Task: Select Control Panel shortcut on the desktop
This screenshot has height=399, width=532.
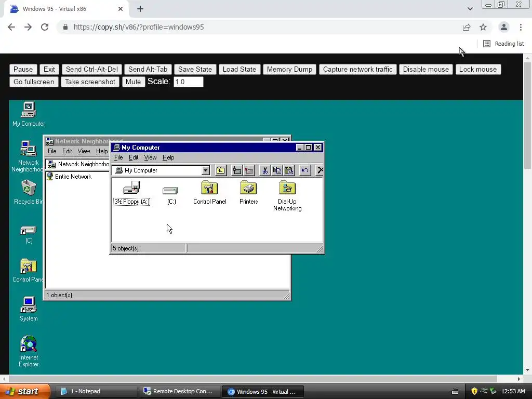Action: tap(28, 270)
